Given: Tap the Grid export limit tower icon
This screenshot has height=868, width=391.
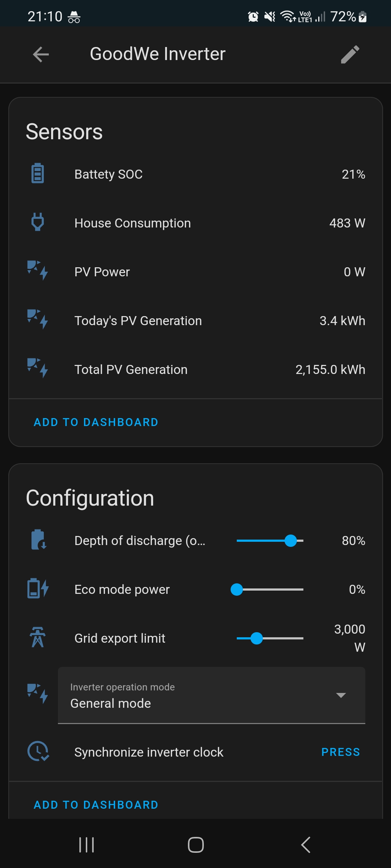Looking at the screenshot, I should (38, 637).
